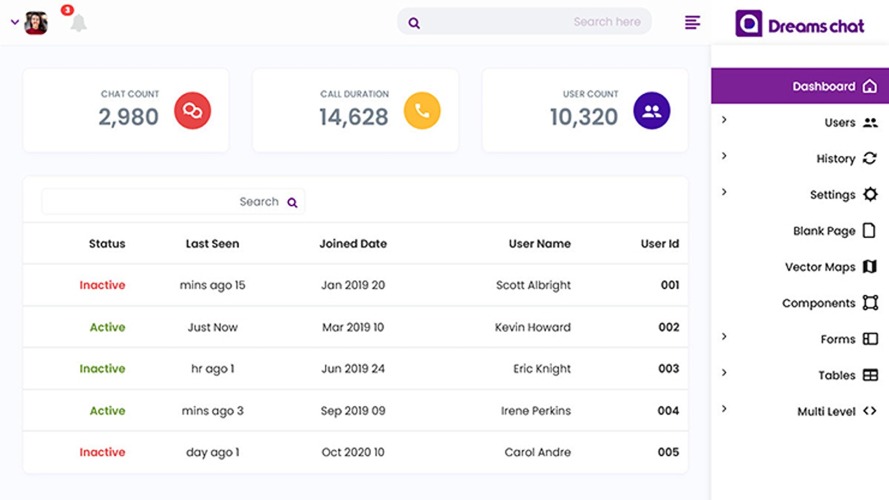This screenshot has height=500, width=889.
Task: Toggle sidebar with hamburger menu icon
Action: coord(692,22)
